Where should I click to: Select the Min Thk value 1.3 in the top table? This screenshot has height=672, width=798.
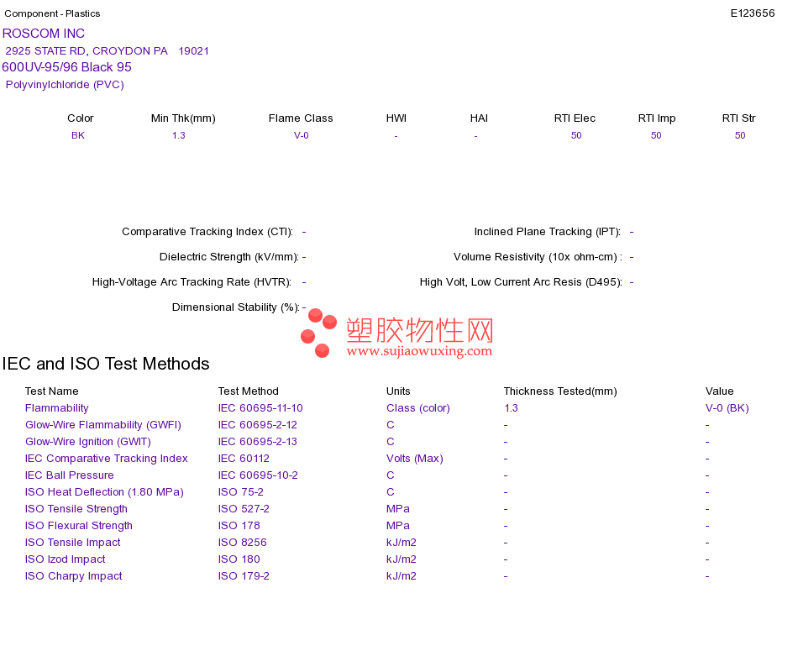pos(179,135)
